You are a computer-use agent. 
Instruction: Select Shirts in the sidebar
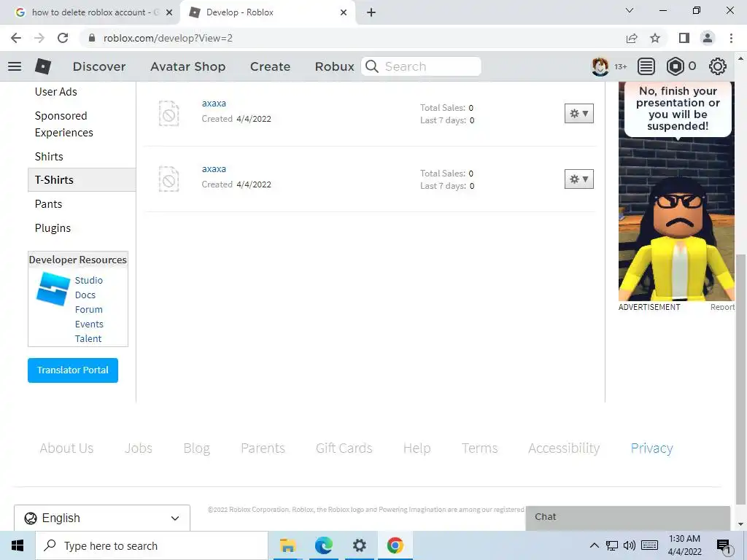pos(49,157)
